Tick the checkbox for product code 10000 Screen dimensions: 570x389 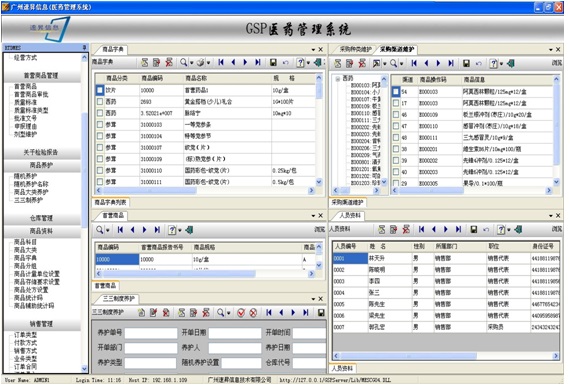[x=100, y=90]
